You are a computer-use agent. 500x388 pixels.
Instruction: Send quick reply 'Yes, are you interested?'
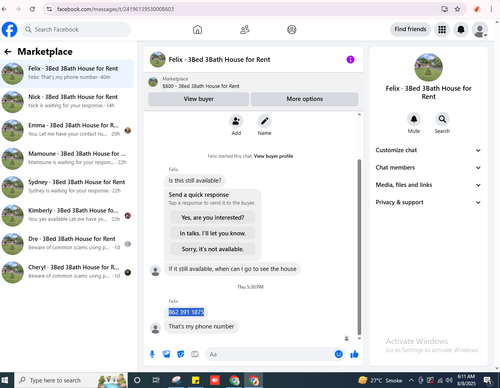[213, 218]
